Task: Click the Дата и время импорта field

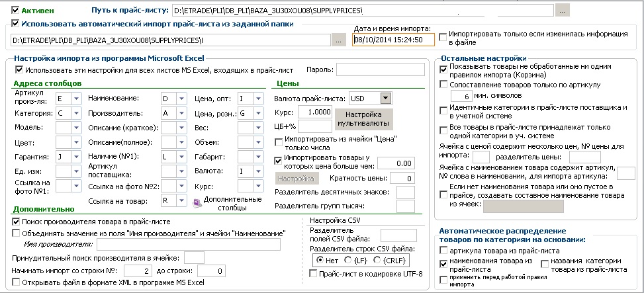Action: (393, 40)
